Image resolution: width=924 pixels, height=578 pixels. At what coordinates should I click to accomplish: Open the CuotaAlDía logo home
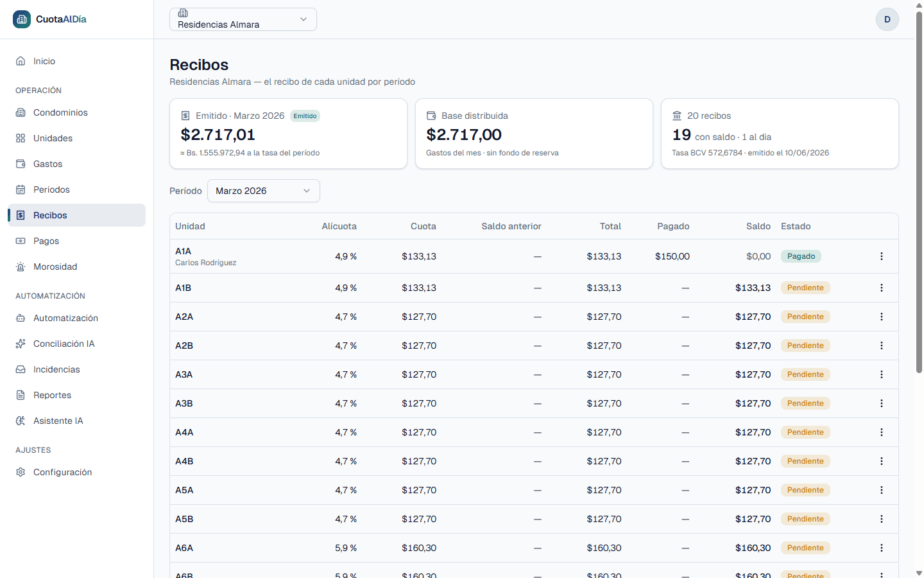[x=49, y=19]
